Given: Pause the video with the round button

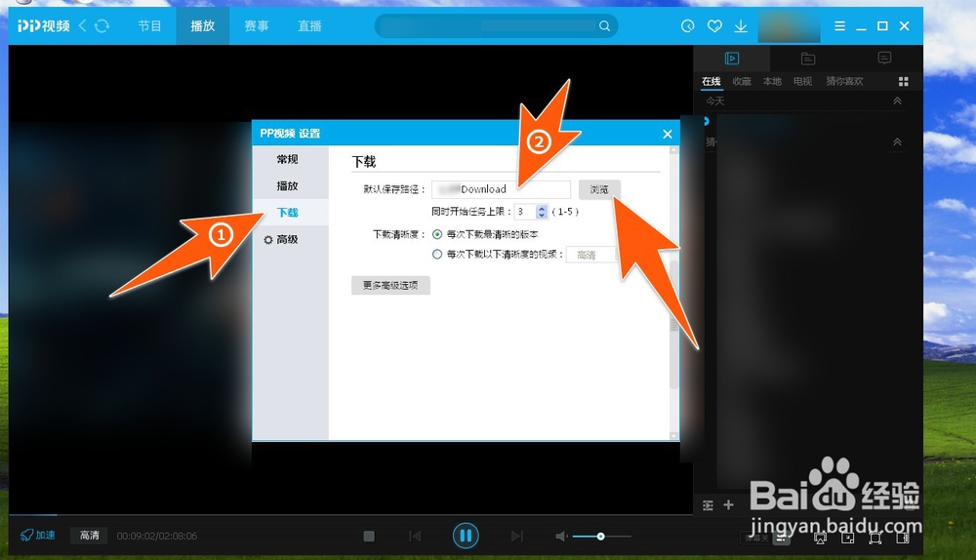Looking at the screenshot, I should (x=466, y=535).
